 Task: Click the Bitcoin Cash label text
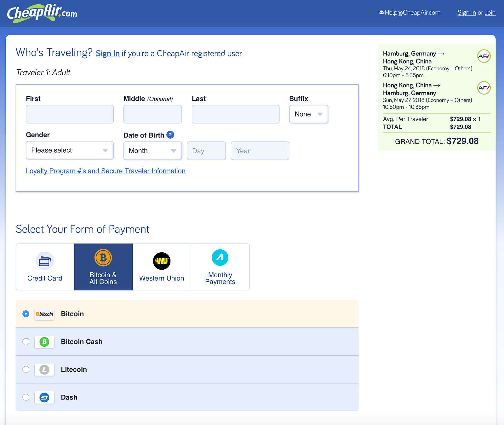click(82, 342)
